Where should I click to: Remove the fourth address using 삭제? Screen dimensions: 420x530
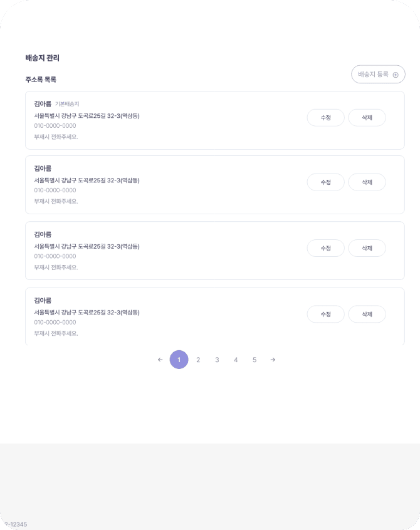coord(367,314)
